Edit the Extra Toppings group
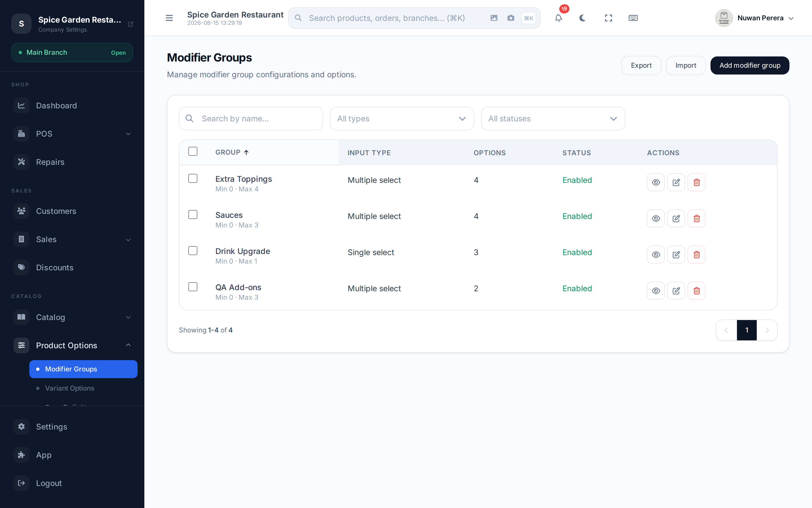Image resolution: width=812 pixels, height=508 pixels. click(x=676, y=182)
